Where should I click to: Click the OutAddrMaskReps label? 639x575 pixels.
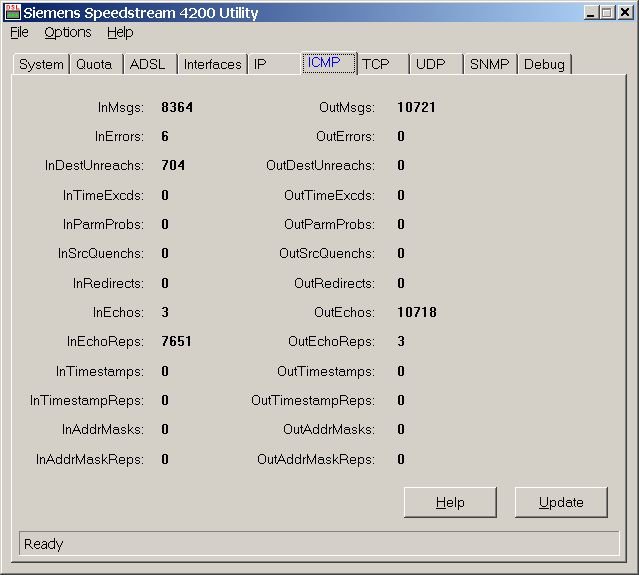click(316, 459)
